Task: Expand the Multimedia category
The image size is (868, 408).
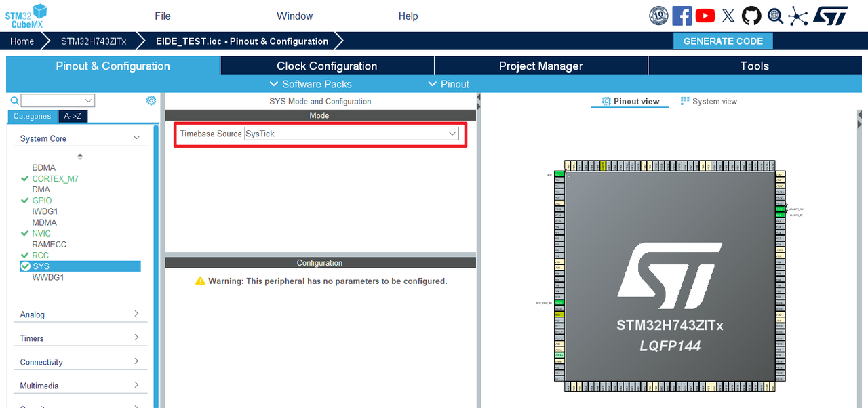Action: click(x=80, y=386)
